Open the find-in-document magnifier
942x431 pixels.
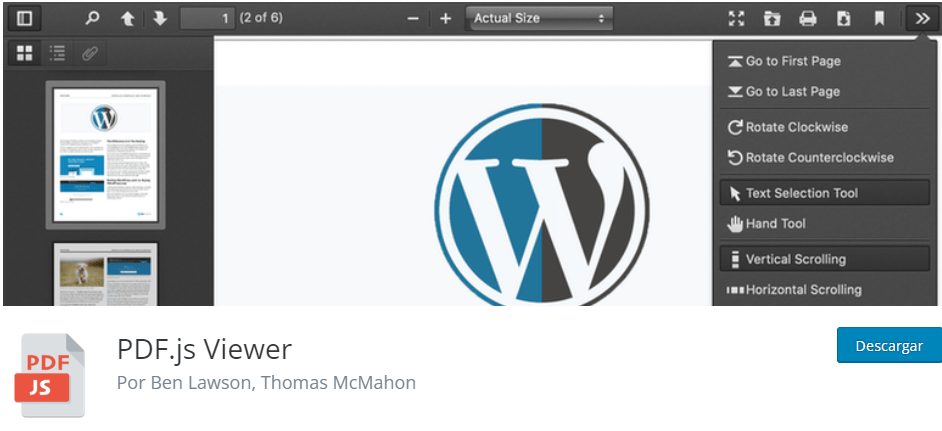pyautogui.click(x=92, y=18)
